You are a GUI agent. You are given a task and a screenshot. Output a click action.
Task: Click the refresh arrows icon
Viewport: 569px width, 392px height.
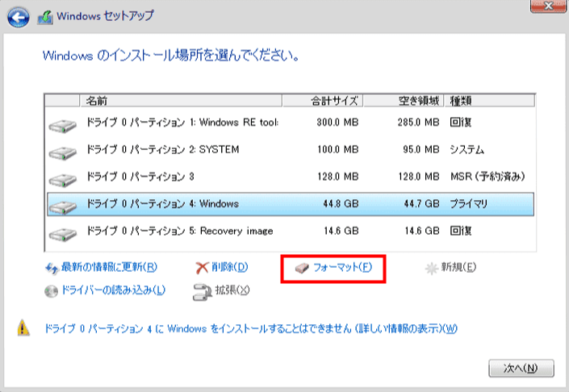coord(52,269)
